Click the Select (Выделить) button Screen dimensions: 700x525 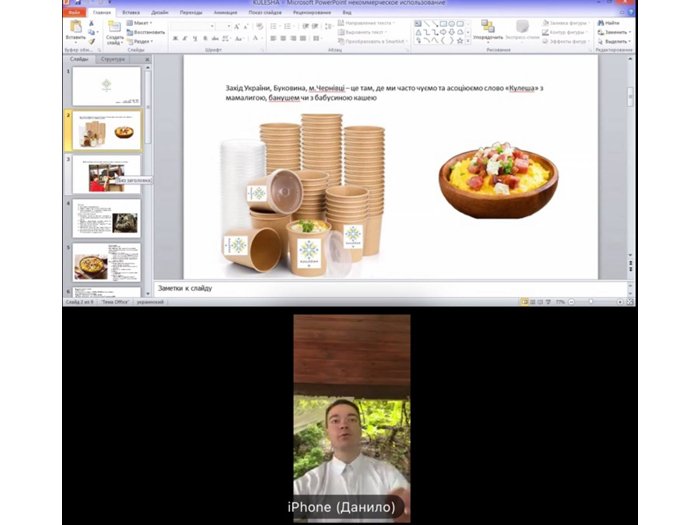[611, 40]
